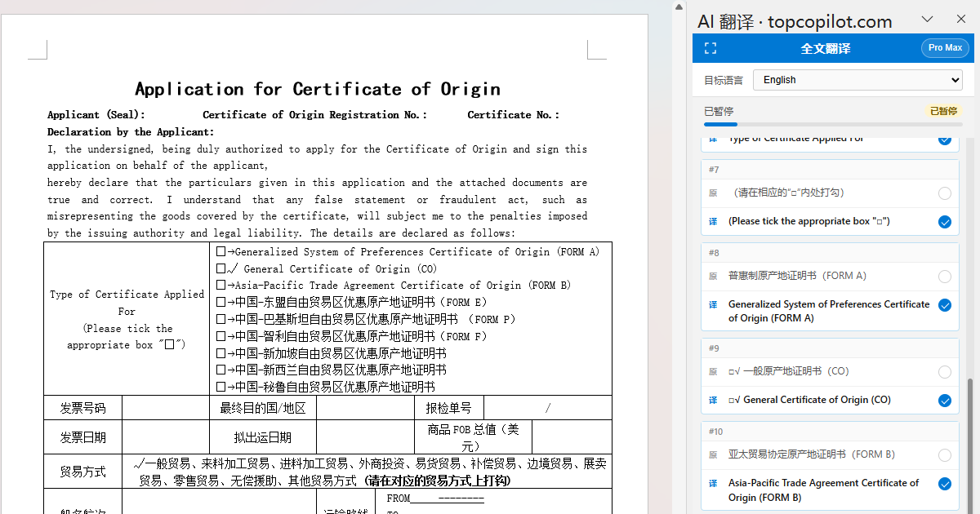
Task: Choose the translated radio in card #8
Action: click(945, 305)
